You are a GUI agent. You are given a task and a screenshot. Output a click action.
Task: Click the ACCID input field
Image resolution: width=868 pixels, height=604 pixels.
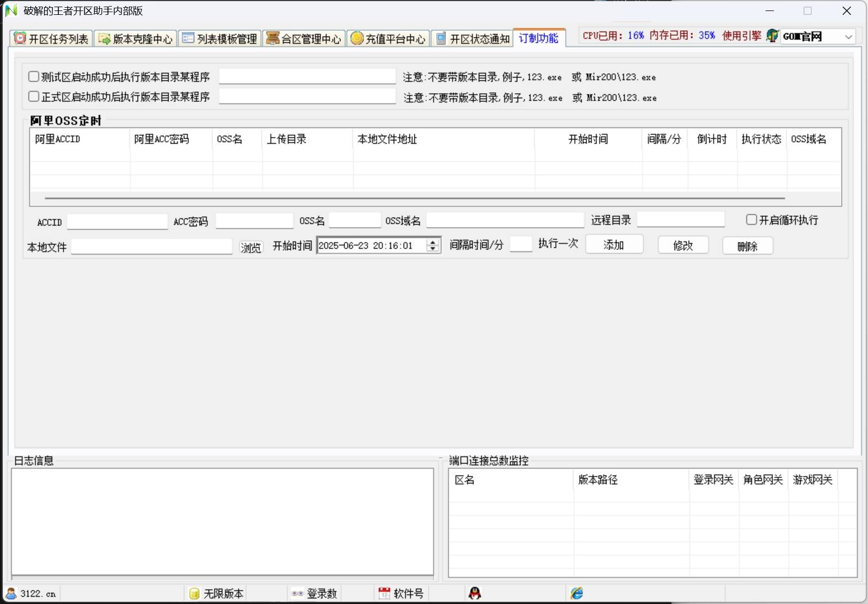[x=117, y=222]
